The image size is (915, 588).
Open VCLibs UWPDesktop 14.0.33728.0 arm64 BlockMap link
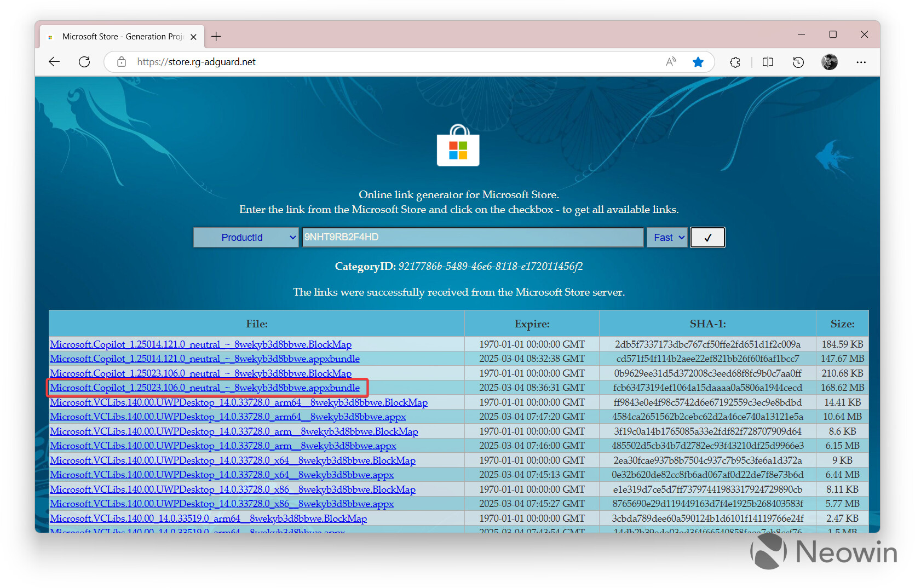pos(239,402)
